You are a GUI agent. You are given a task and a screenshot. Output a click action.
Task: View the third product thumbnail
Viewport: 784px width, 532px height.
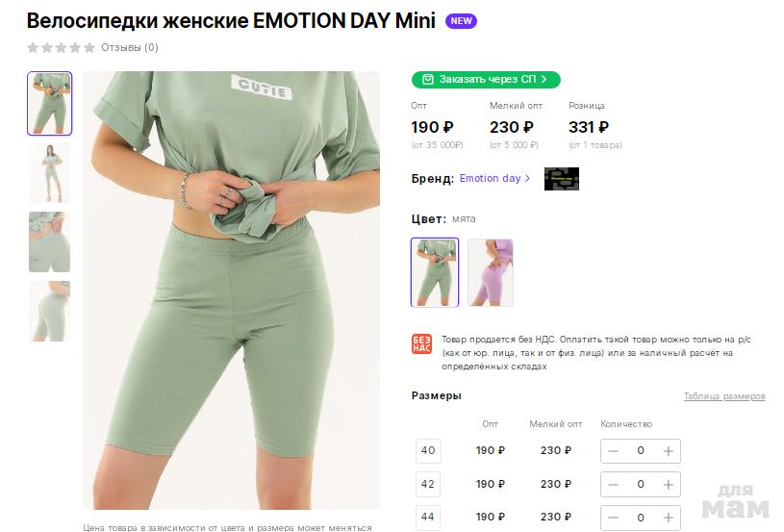[x=49, y=241]
